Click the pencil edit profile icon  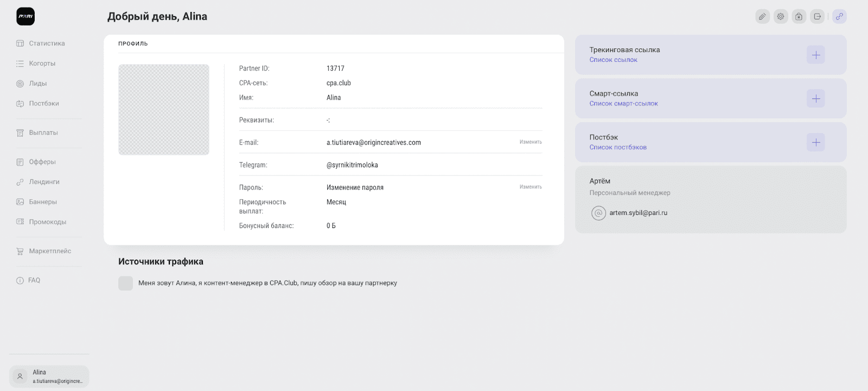pyautogui.click(x=762, y=16)
